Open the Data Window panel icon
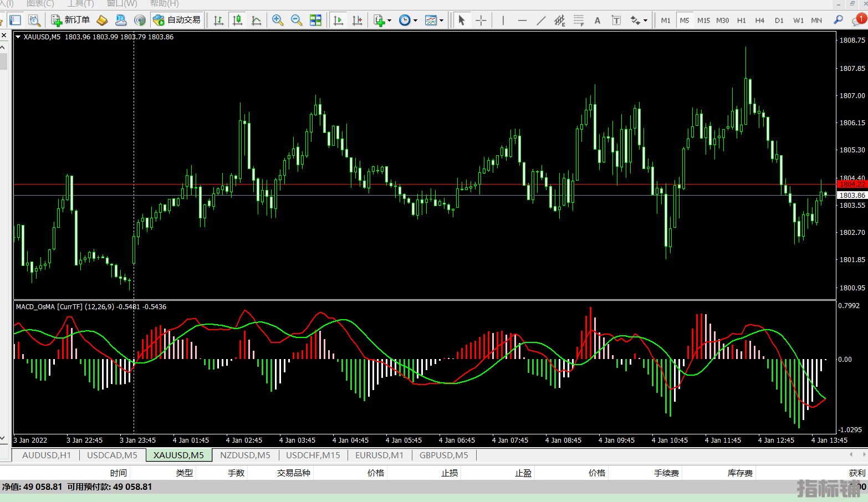 pos(16,21)
